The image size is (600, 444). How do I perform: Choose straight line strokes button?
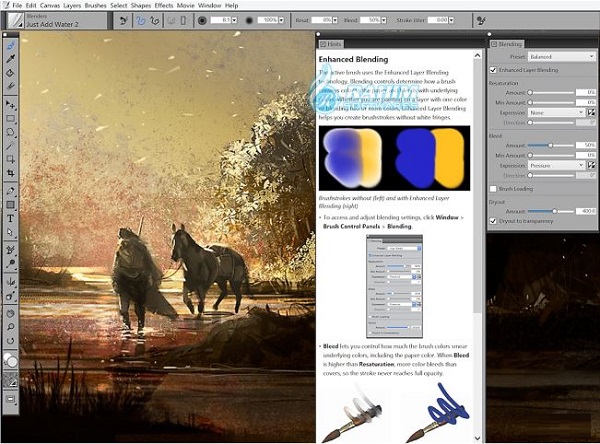coord(155,20)
